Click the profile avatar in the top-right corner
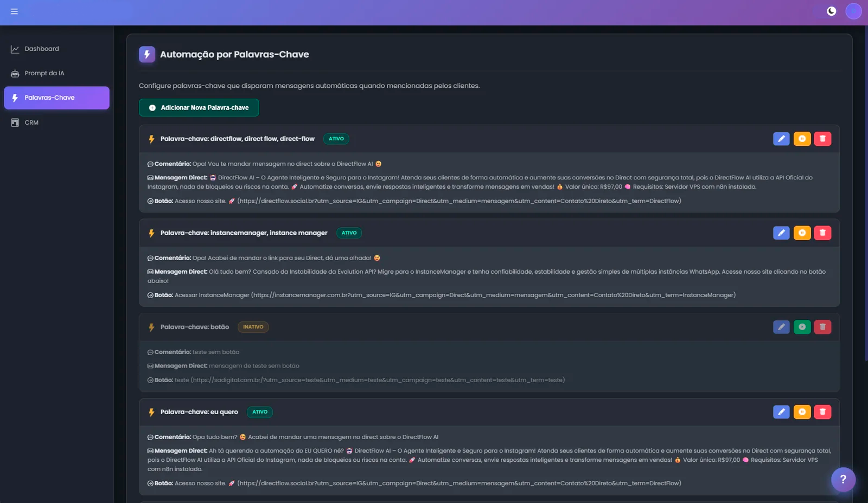Image resolution: width=868 pixels, height=503 pixels. [x=853, y=11]
